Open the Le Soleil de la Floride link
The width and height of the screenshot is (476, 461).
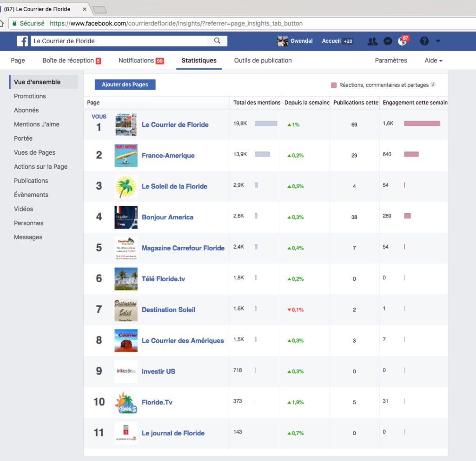(x=175, y=186)
